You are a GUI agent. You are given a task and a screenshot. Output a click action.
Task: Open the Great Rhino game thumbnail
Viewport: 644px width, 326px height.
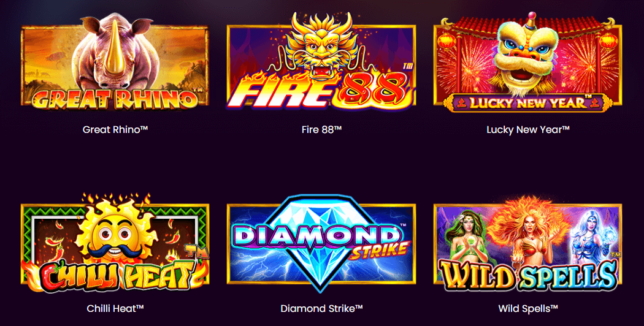[115, 62]
